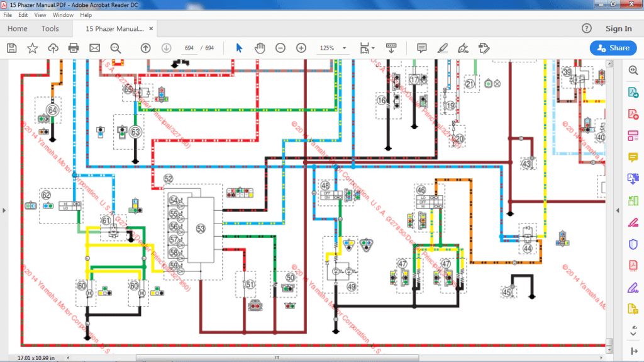Click horizontal scrollbar left arrow
The height and width of the screenshot is (362, 644).
point(68,358)
